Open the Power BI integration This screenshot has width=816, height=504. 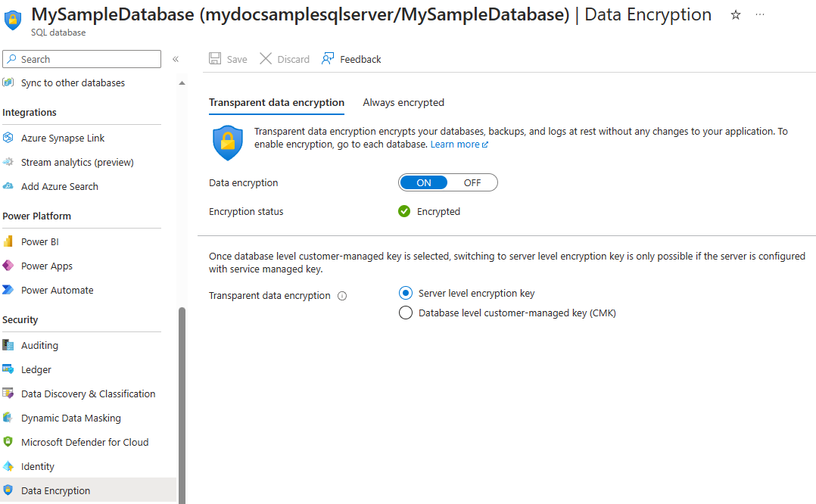pos(39,241)
